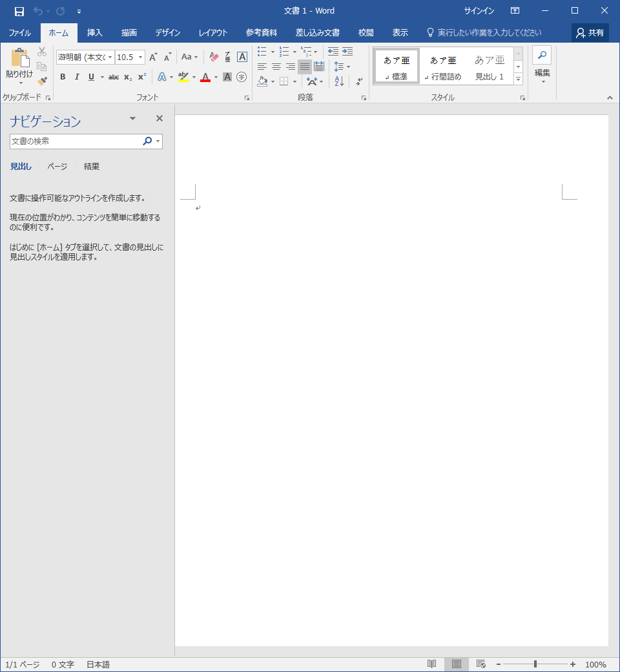The image size is (620, 672).
Task: Click the Increase Indent icon
Action: 347,52
